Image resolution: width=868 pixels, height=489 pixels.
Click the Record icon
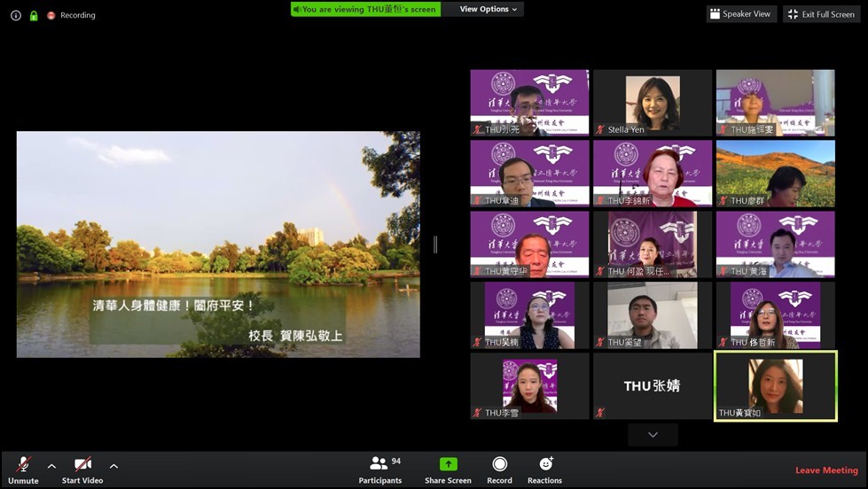tap(499, 464)
